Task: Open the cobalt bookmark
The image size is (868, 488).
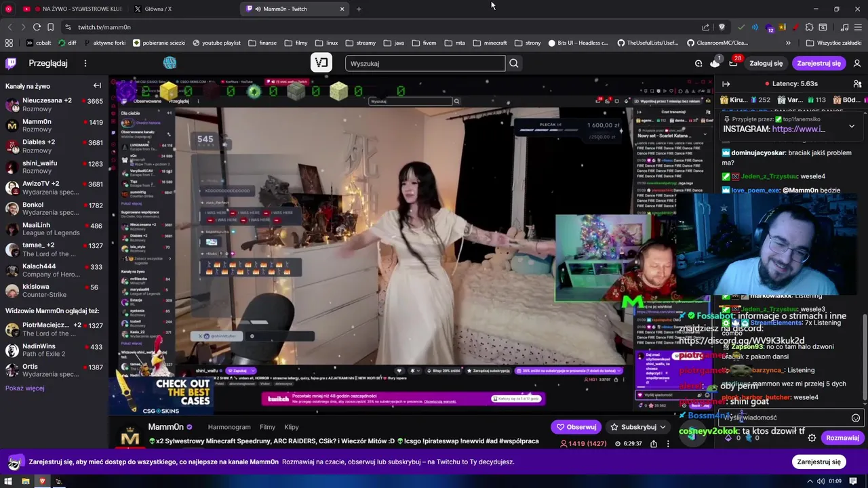Action: pos(38,43)
